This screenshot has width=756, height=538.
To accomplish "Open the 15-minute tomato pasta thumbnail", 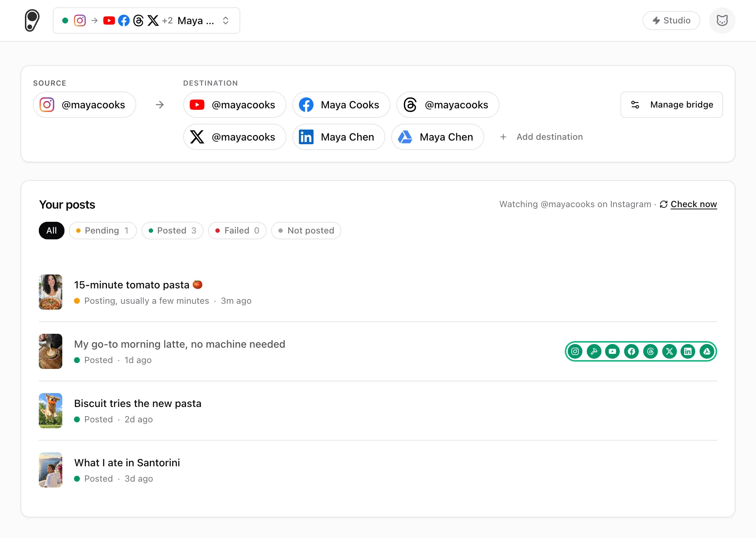I will [51, 292].
